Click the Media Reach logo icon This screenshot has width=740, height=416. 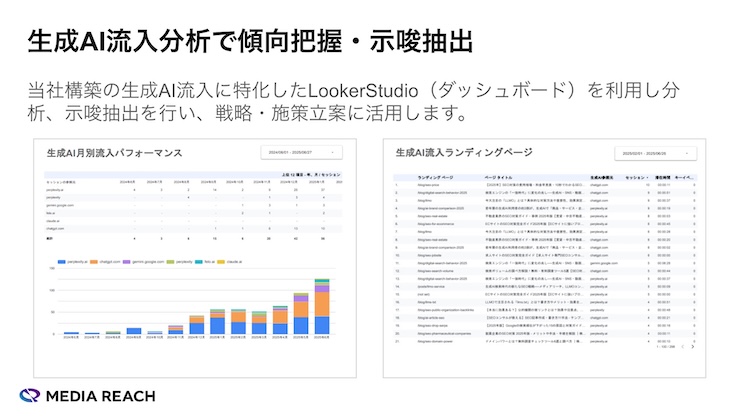[30, 396]
